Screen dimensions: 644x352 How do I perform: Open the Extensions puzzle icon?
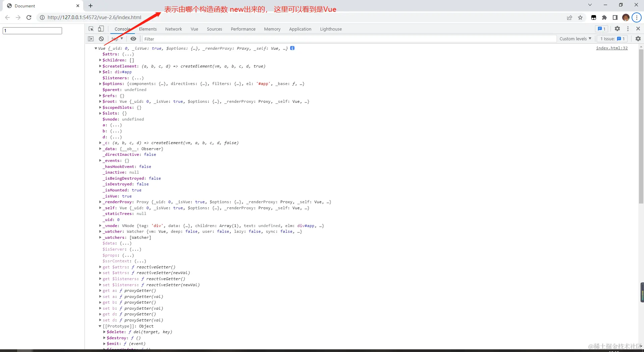click(604, 17)
